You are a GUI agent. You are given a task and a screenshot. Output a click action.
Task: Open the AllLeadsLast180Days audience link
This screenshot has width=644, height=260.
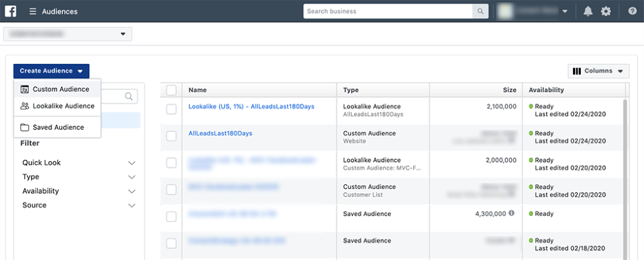click(220, 133)
